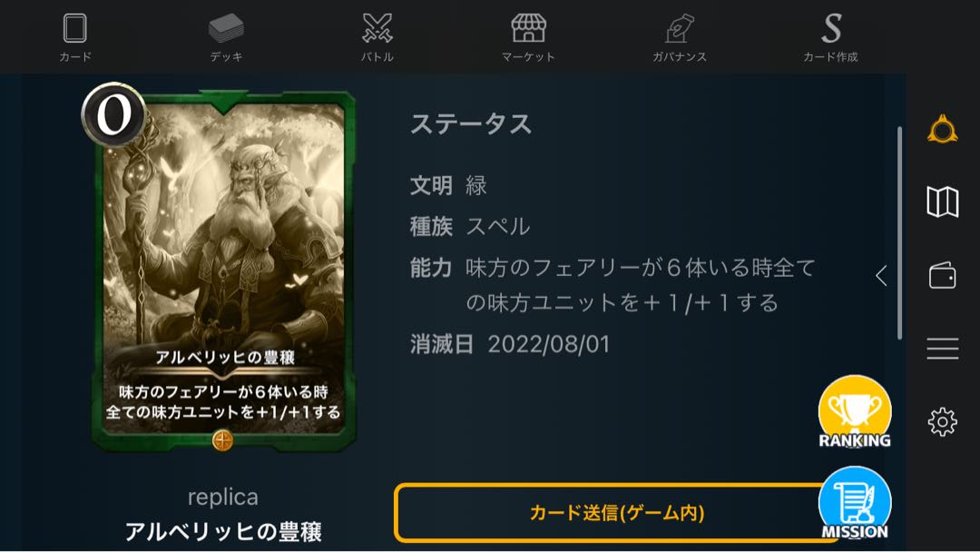
Task: Open ガバナンス governance icon
Action: pyautogui.click(x=680, y=28)
